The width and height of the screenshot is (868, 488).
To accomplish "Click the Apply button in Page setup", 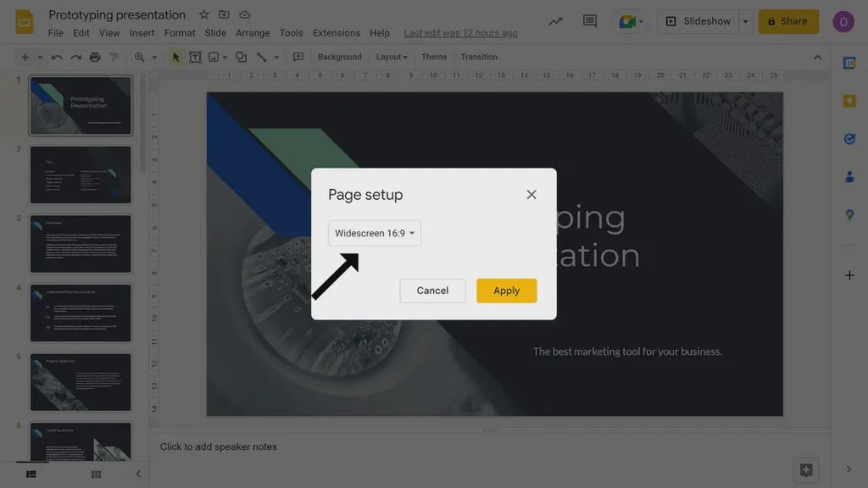I will pyautogui.click(x=507, y=291).
